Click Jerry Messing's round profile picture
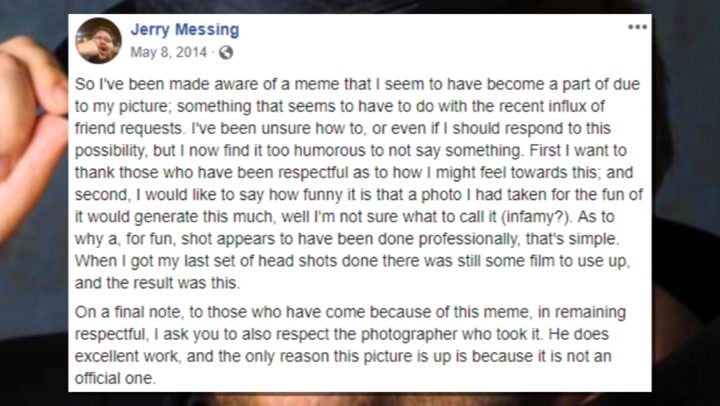This screenshot has height=406, width=720. tap(98, 40)
